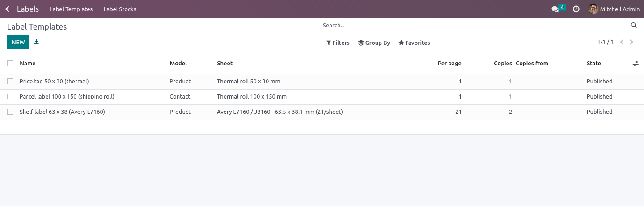
Task: Click Published state in the Price tag row
Action: 599,82
